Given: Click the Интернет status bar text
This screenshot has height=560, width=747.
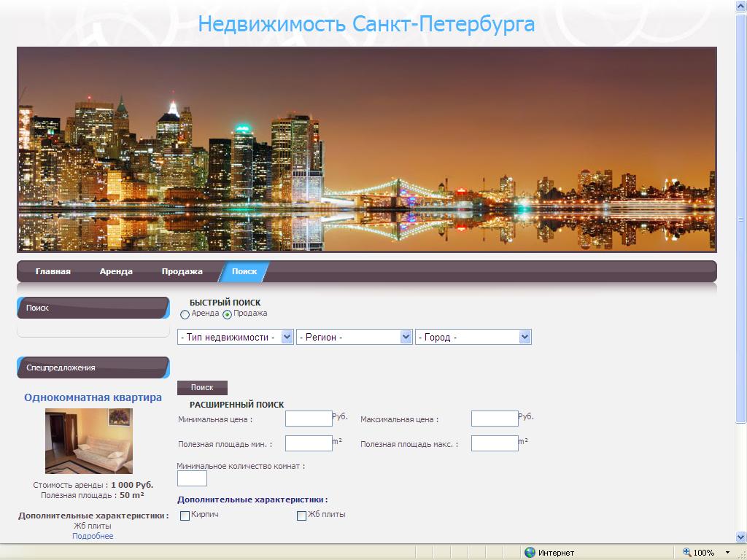Looking at the screenshot, I should pyautogui.click(x=556, y=553).
